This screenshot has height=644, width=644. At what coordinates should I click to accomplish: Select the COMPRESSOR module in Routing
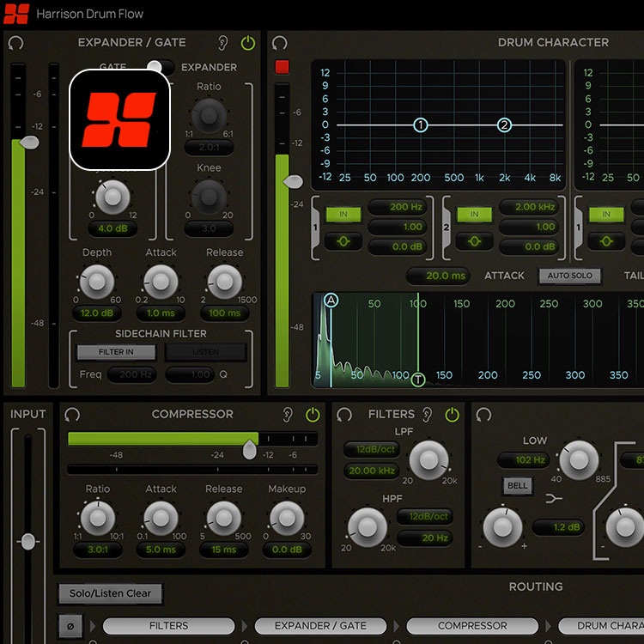[x=472, y=626]
